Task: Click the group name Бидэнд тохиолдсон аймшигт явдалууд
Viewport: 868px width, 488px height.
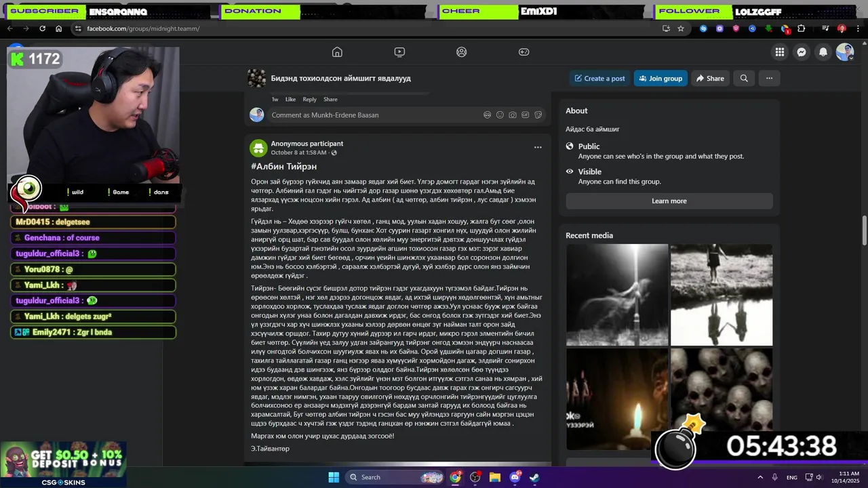Action: 340,79
